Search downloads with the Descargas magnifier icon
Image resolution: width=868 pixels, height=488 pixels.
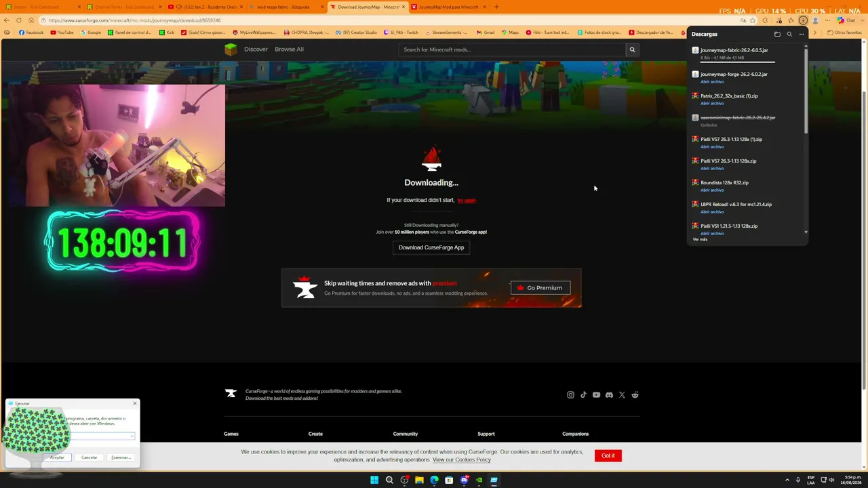(x=789, y=34)
